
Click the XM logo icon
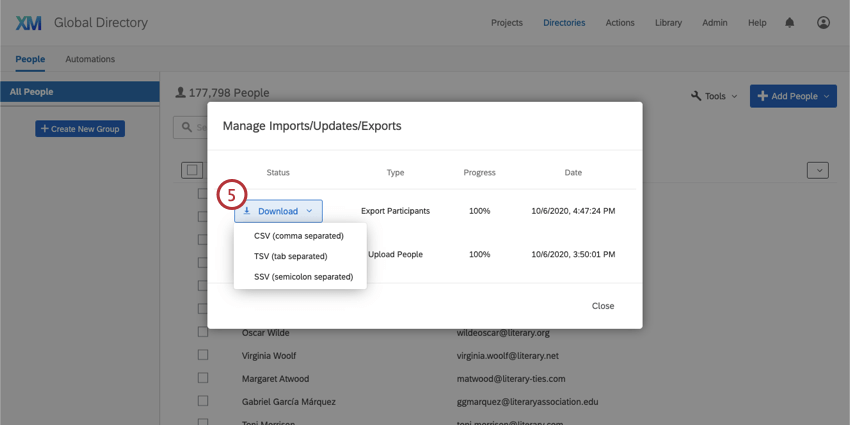click(29, 22)
